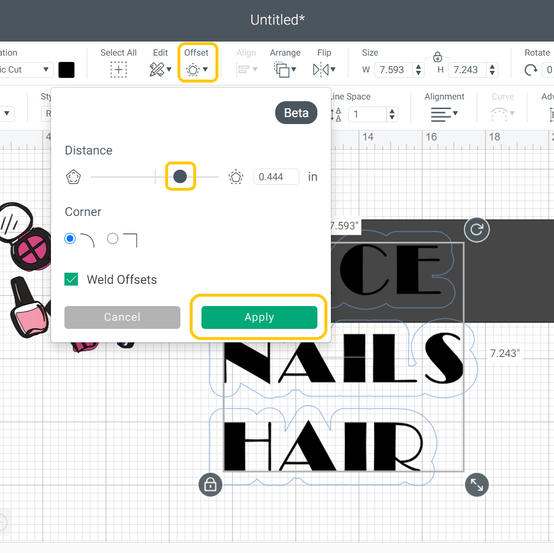The height and width of the screenshot is (553, 554).
Task: Click the compact makeup image
Action: (x=25, y=236)
